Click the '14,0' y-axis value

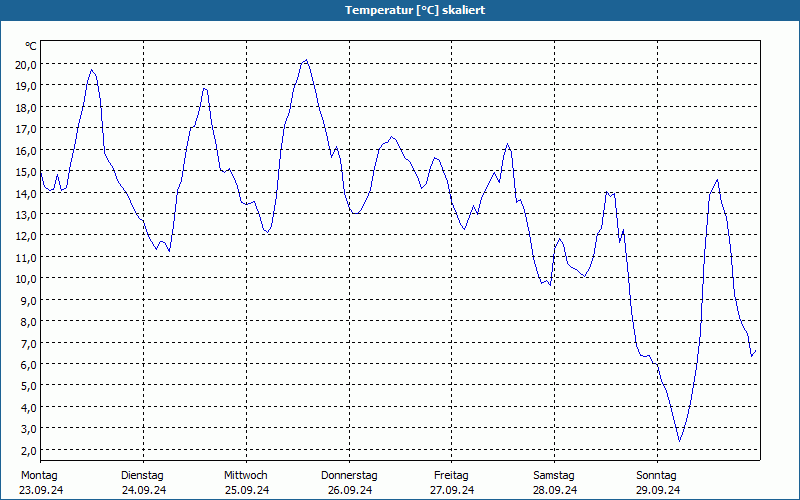point(26,193)
